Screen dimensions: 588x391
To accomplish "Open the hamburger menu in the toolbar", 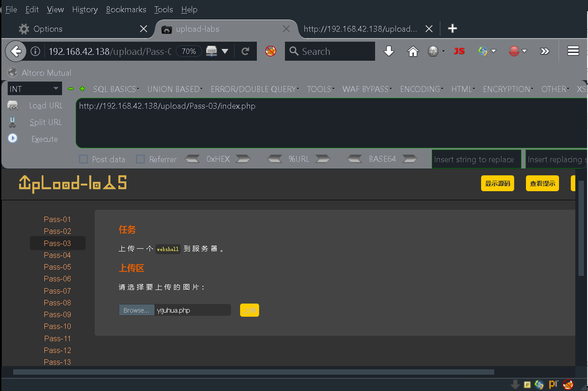I will pos(573,51).
